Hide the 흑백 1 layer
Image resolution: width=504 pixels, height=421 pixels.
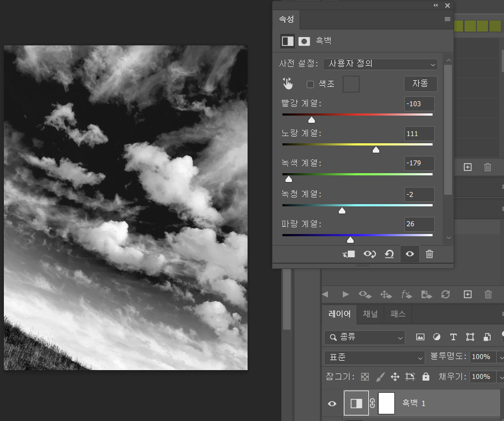click(332, 403)
